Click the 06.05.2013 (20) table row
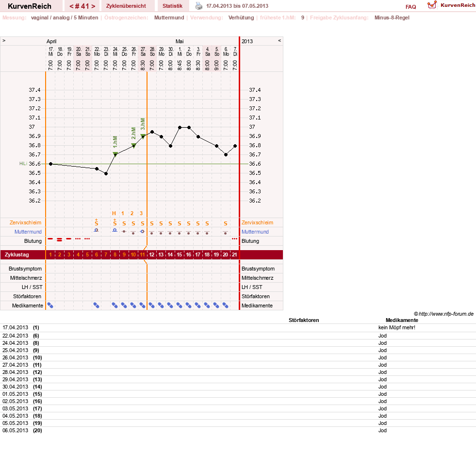 (238, 431)
